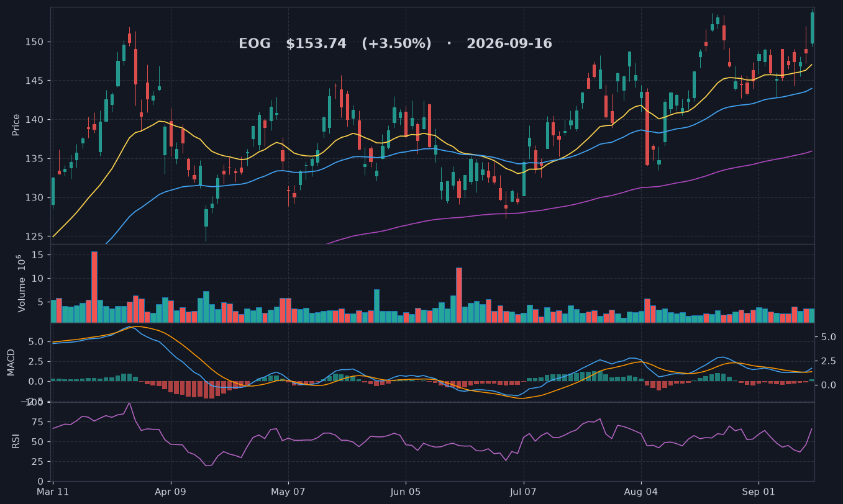Screen dimensions: 843x504
Task: Click the 25 tick on RSI axis
Action: pyautogui.click(x=38, y=462)
